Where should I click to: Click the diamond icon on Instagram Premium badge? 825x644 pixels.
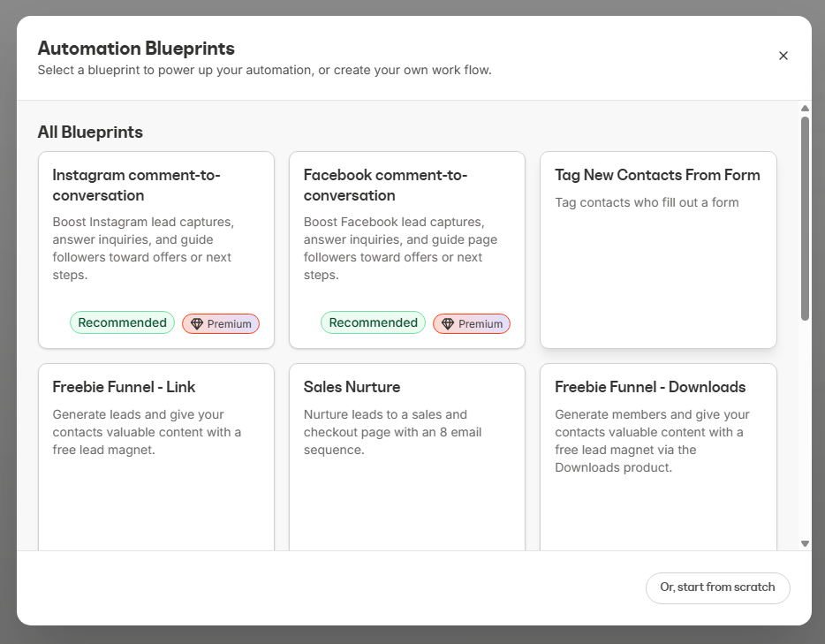(196, 323)
